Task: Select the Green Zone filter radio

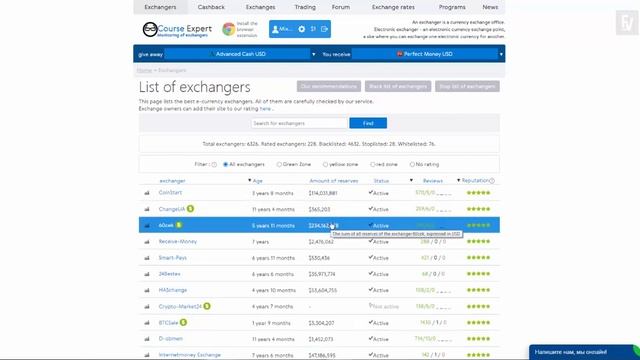Action: coord(279,164)
